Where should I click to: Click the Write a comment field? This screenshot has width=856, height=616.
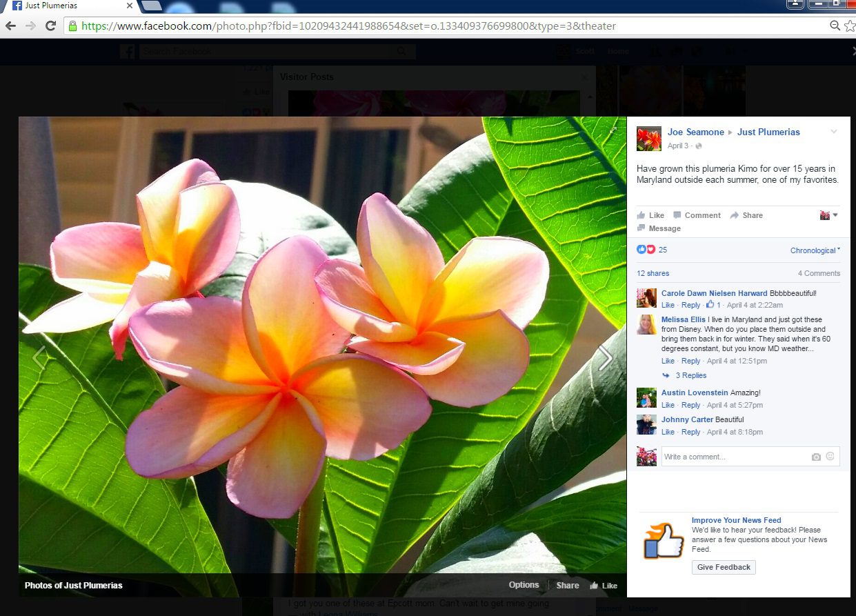[735, 457]
